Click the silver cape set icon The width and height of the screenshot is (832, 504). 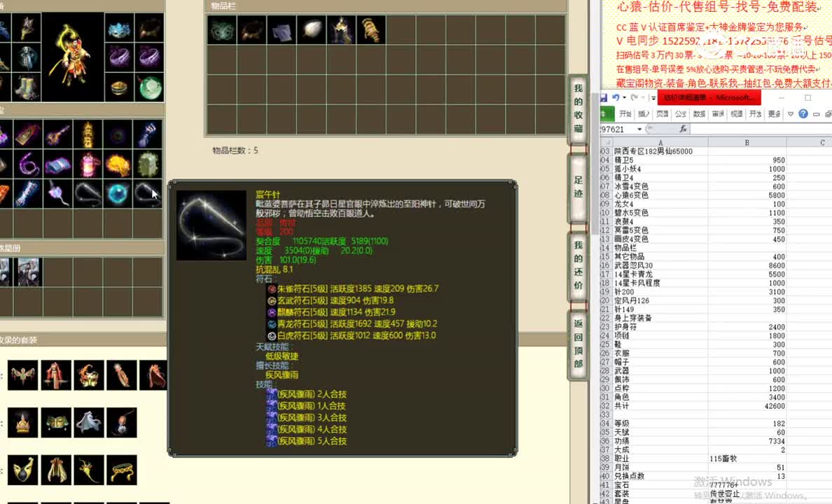click(x=89, y=422)
